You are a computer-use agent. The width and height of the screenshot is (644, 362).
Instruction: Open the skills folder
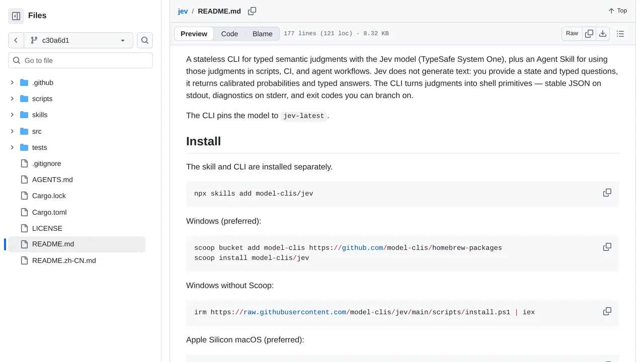(40, 115)
